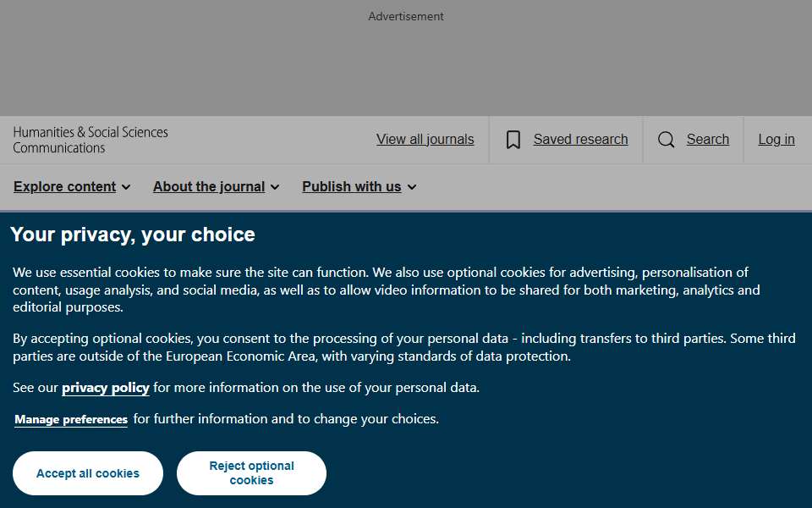
Task: Expand the About the journal chevron
Action: coord(275,187)
